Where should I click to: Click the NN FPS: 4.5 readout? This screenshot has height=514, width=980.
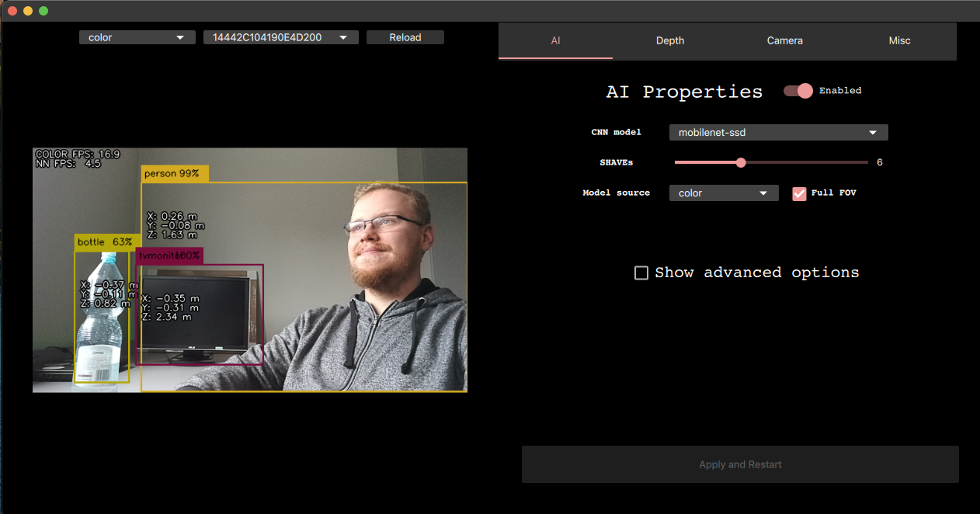68,164
